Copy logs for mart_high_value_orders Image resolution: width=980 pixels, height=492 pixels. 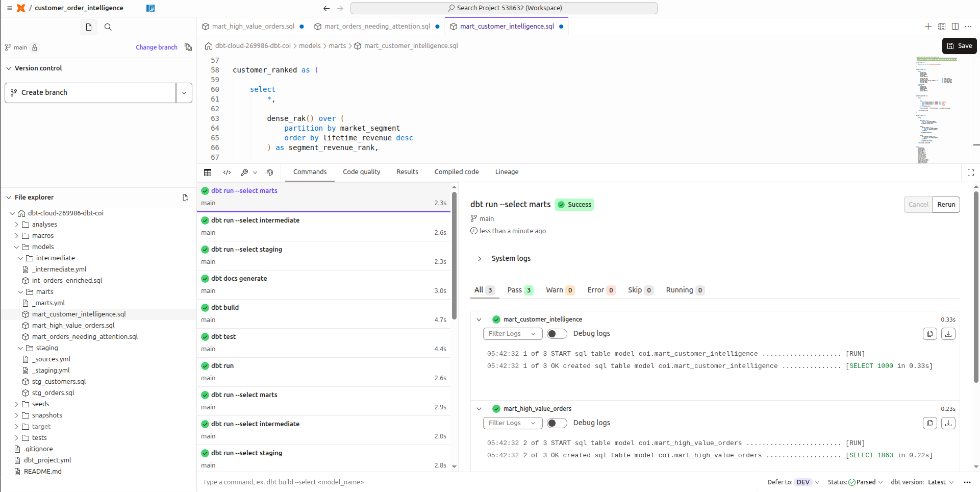930,423
